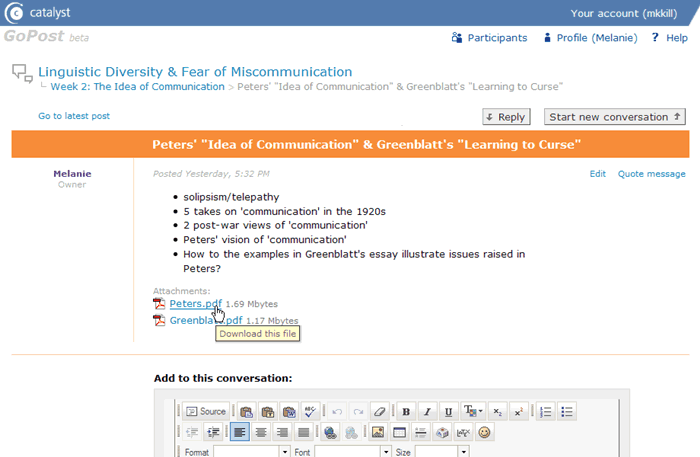Click the insert link globe icon
This screenshot has width=700, height=457.
click(x=331, y=432)
